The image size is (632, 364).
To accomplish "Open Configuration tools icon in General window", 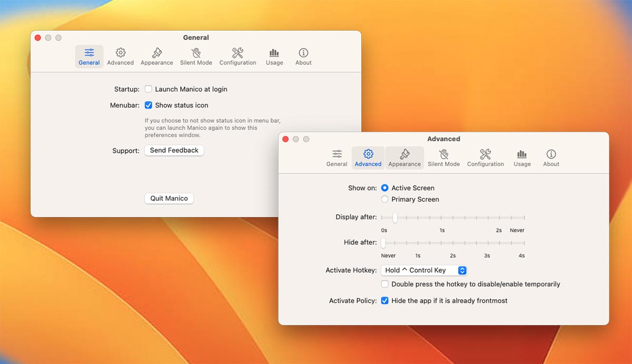I will [x=238, y=53].
